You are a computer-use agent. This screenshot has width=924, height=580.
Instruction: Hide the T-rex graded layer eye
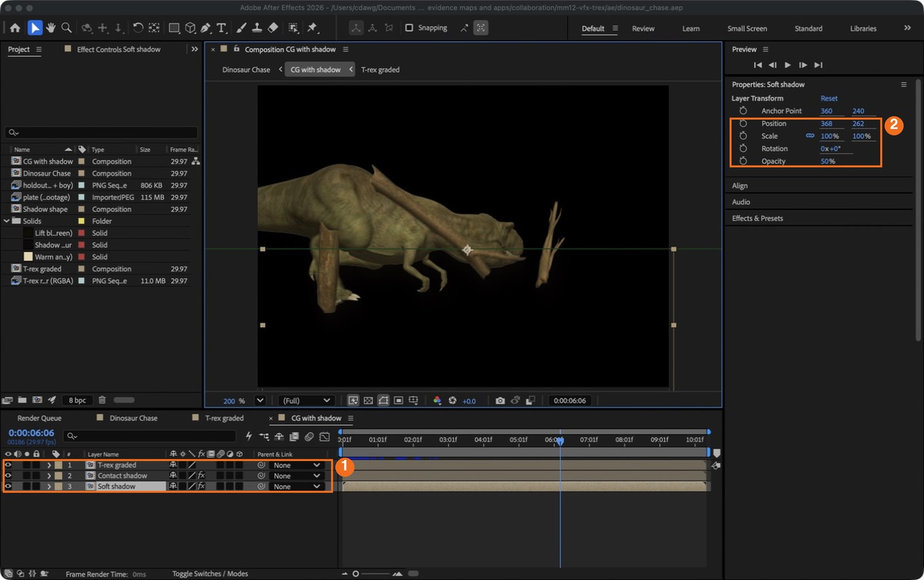point(8,465)
